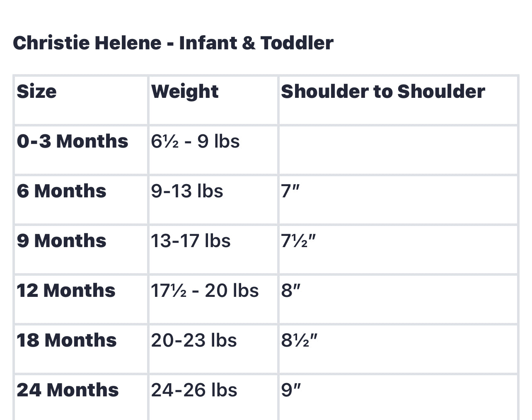Click the 9-13 lbs weight cell

pos(187,191)
